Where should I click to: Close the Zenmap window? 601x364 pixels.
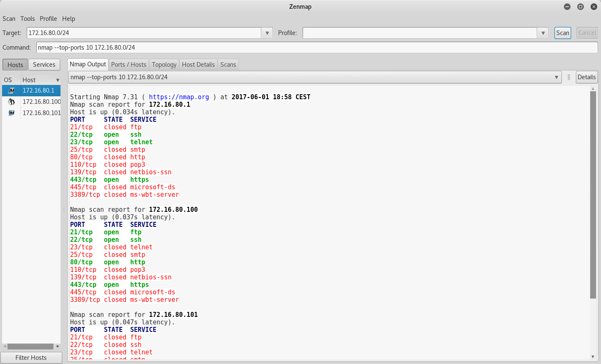click(x=594, y=7)
